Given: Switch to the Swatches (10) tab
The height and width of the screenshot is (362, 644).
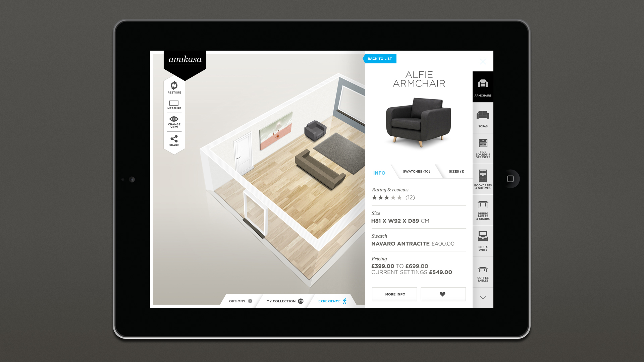Looking at the screenshot, I should click(x=416, y=172).
